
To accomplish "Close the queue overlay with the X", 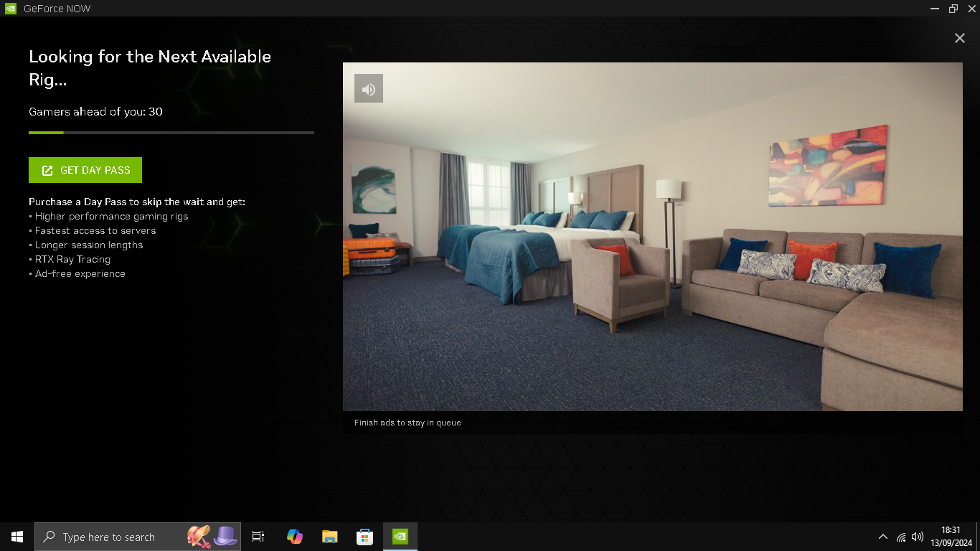I will [x=959, y=38].
